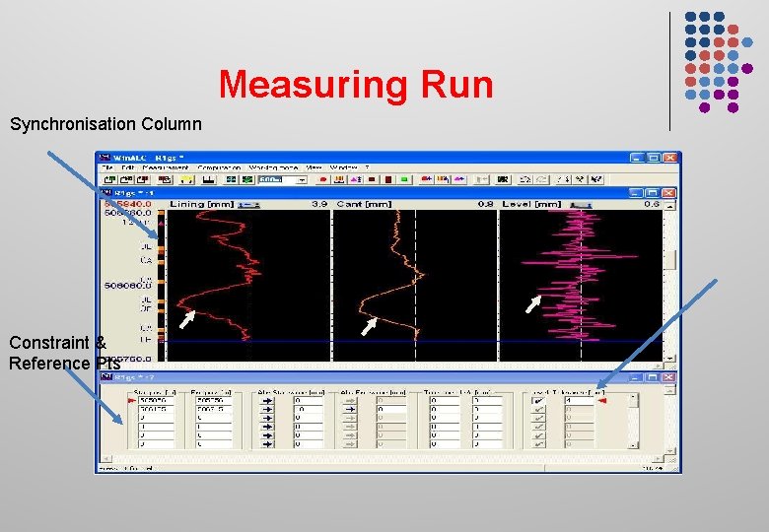Click the constraint list scroll-down arrow
Screen dimensions: 769x532
coord(634,444)
